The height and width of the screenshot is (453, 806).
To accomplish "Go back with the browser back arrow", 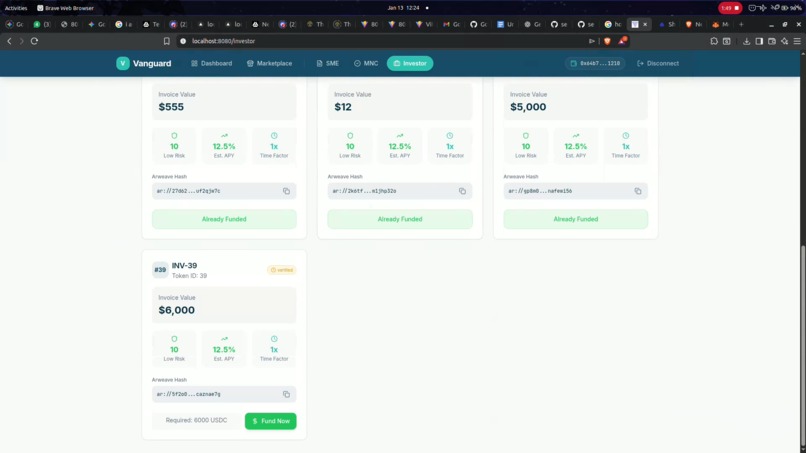I will click(9, 41).
